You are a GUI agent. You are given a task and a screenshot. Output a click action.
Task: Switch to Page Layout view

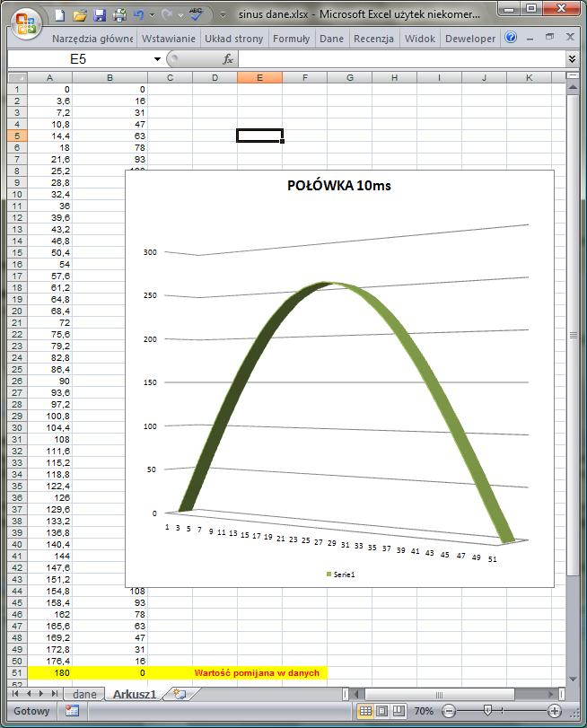pyautogui.click(x=381, y=711)
